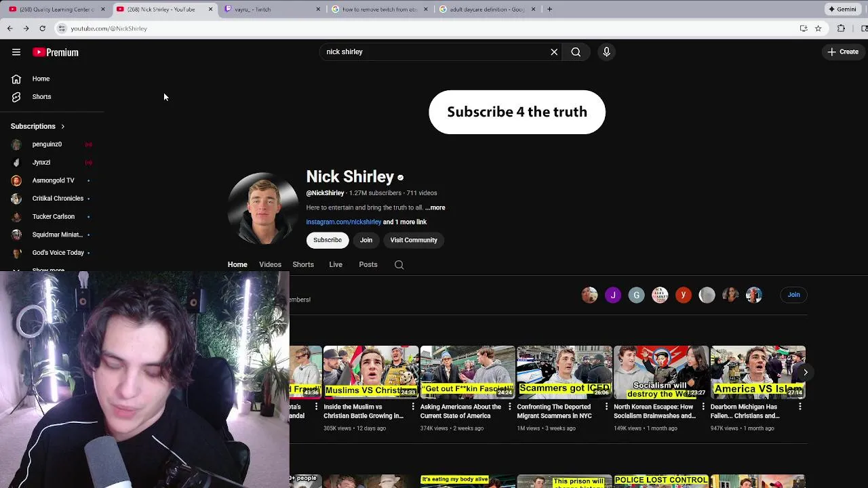The height and width of the screenshot is (488, 868).
Task: Close the Nick Shirley YouTube browser tab
Action: pyautogui.click(x=210, y=9)
